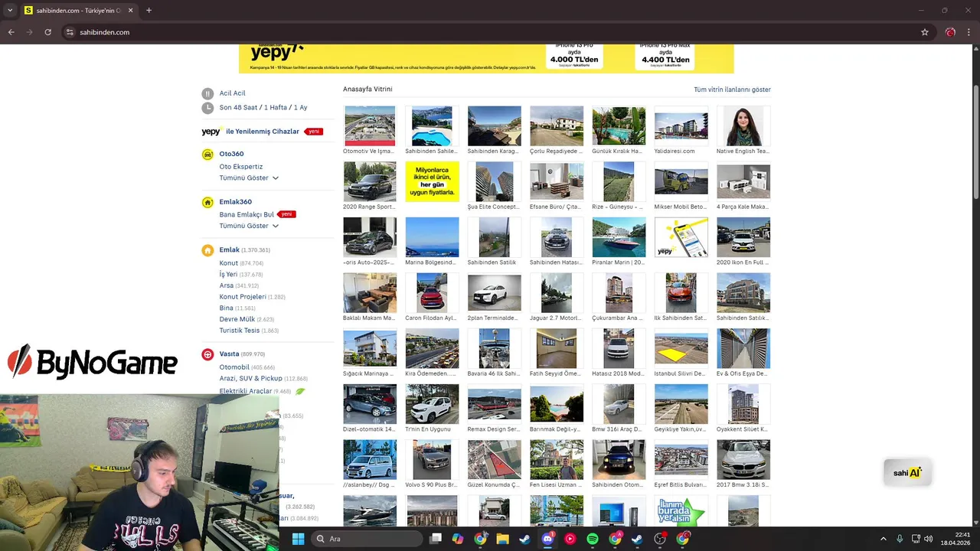Filter listings by 1 Ay
Image resolution: width=980 pixels, height=551 pixels.
click(x=300, y=108)
